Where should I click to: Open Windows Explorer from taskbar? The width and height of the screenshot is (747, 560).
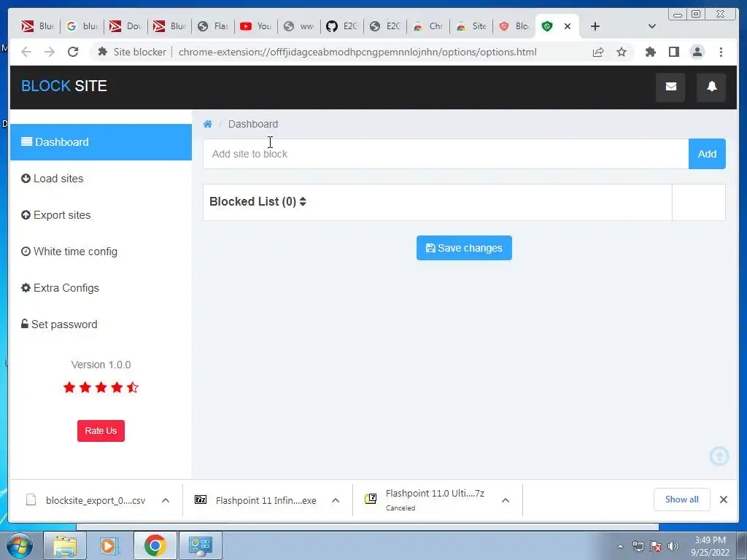[65, 545]
